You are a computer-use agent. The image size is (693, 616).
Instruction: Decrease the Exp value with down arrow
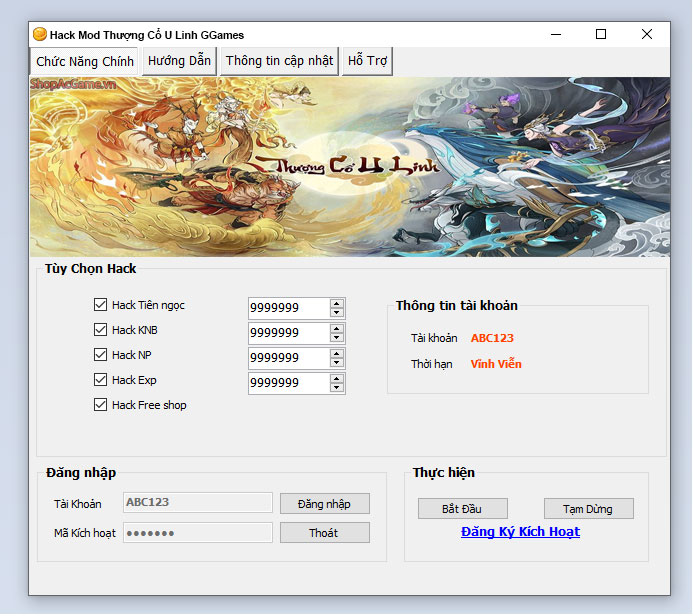point(337,388)
